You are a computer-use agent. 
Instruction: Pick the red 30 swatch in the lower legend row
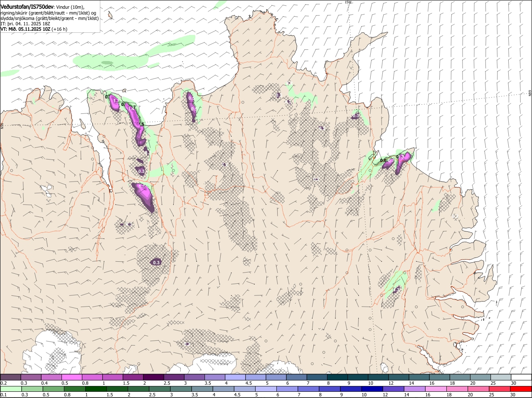(521, 389)
